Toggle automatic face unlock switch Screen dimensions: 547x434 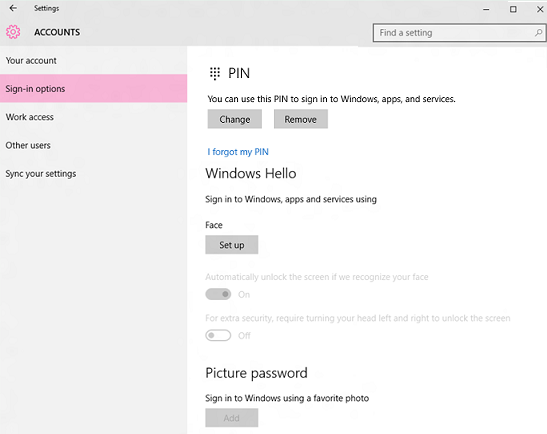(218, 294)
